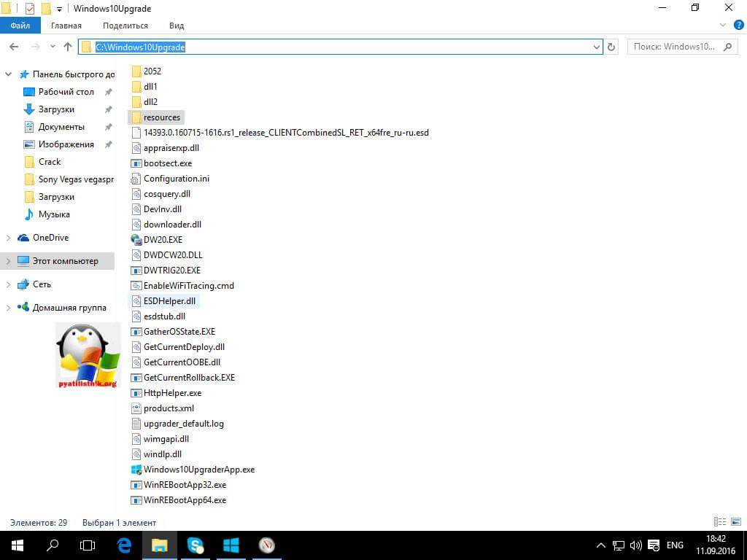Expand the OneDrive tree node
This screenshot has width=747, height=560.
click(x=8, y=238)
